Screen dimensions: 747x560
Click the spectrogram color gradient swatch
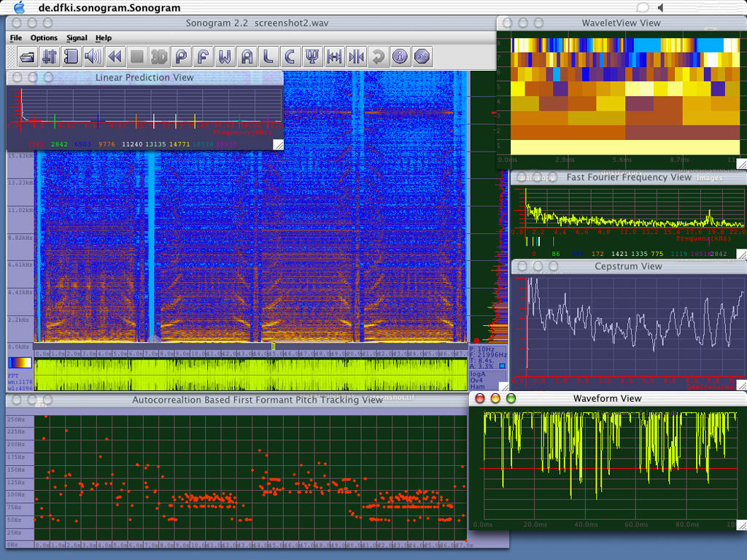(20, 362)
